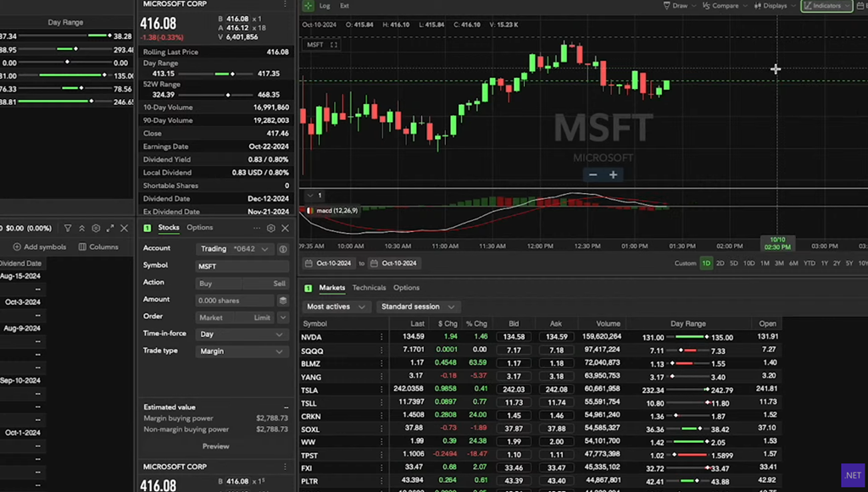Screen dimensions: 868x492
Task: Expand the Time-in-force Day dropdown
Action: (x=242, y=334)
